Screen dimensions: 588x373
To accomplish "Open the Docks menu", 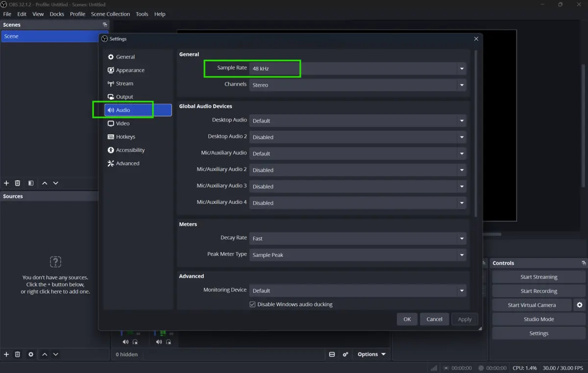I will pos(57,14).
